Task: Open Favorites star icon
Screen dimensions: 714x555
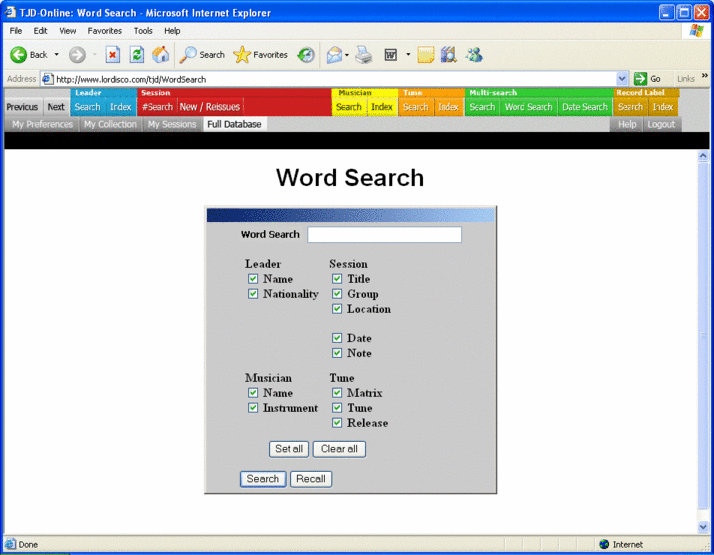Action: (242, 55)
